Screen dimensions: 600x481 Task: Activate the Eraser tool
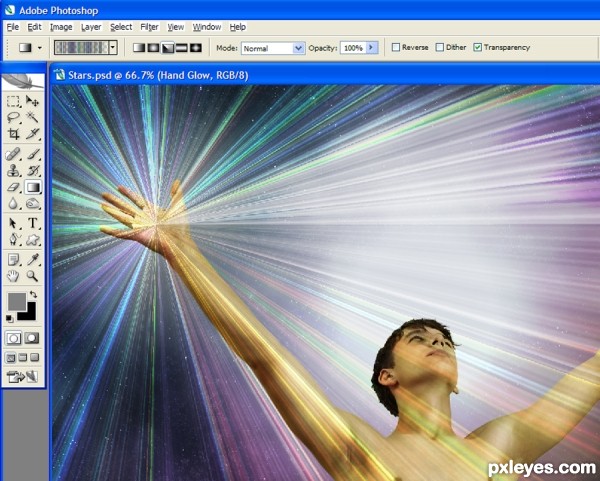(13, 188)
